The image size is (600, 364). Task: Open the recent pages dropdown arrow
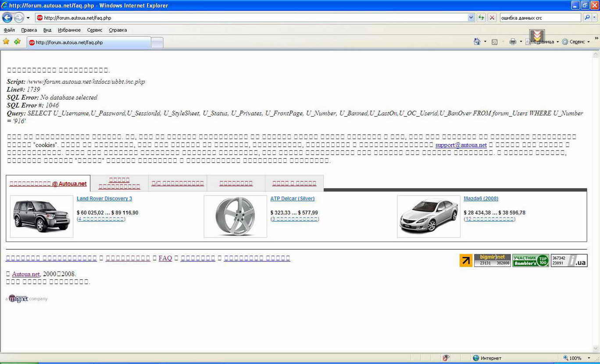click(28, 18)
